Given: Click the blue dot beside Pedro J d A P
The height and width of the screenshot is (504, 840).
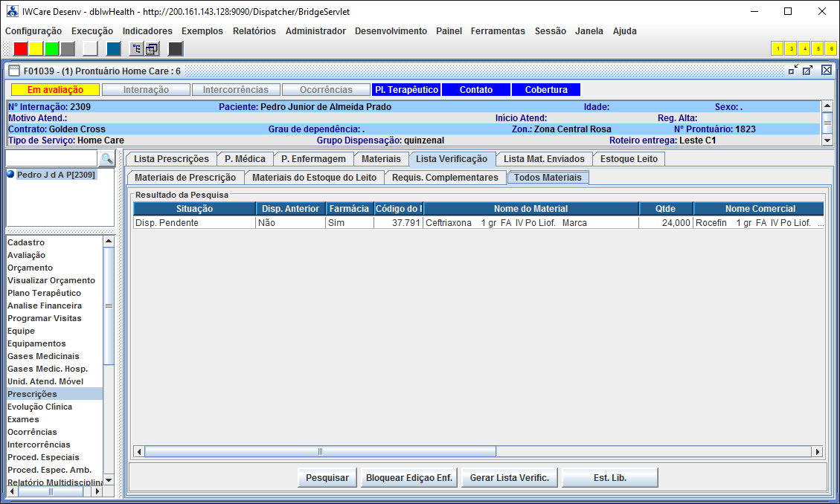Looking at the screenshot, I should pos(10,174).
